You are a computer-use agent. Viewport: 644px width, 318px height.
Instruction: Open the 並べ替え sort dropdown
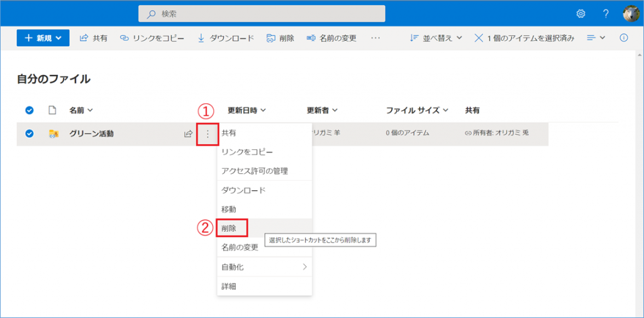pyautogui.click(x=436, y=38)
